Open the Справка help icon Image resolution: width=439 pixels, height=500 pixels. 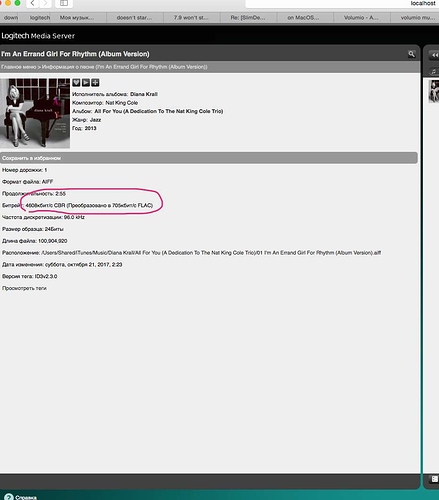pos(9,497)
